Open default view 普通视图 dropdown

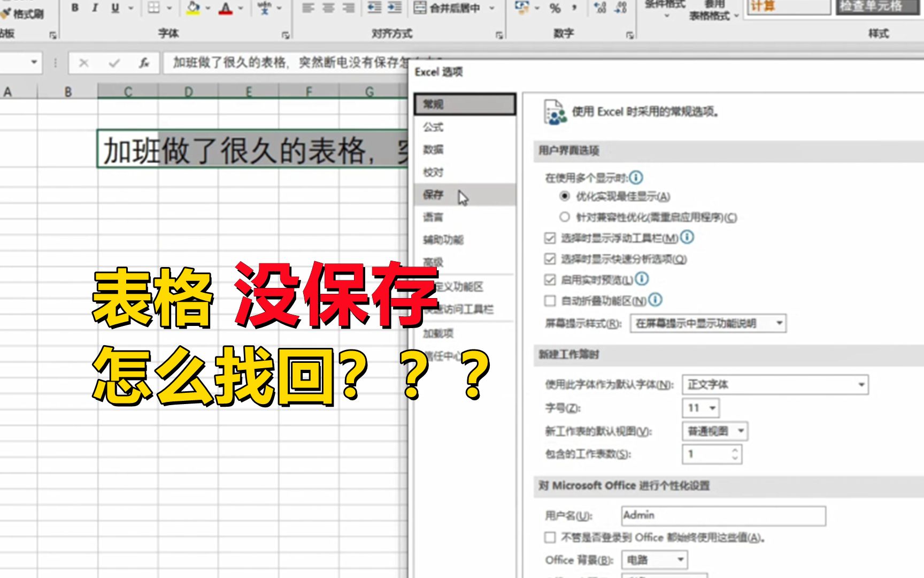(714, 431)
